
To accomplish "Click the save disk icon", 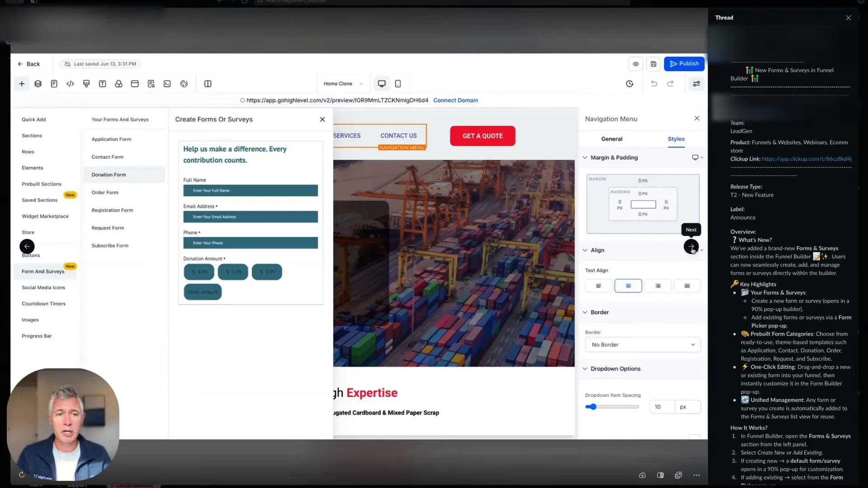I will (x=653, y=64).
